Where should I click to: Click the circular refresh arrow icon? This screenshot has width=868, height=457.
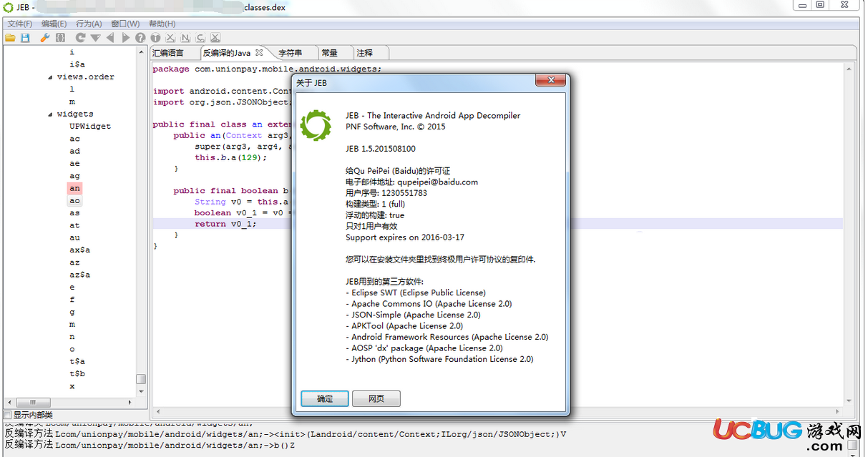80,37
